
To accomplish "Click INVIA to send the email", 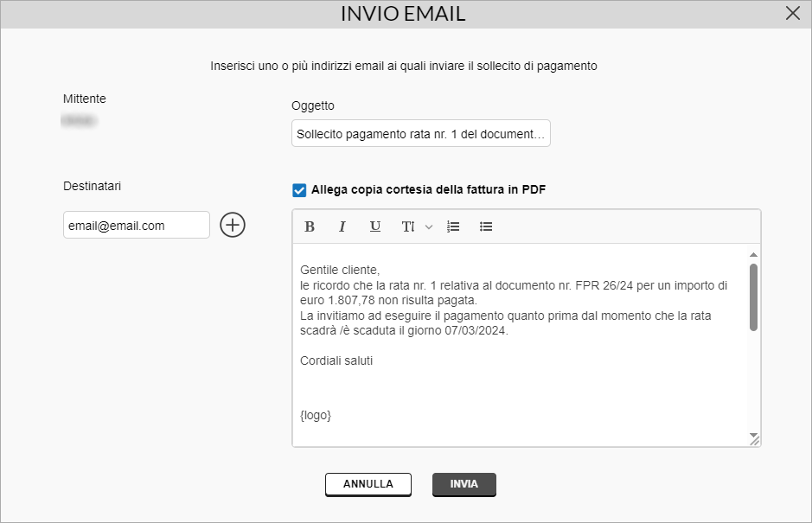I will pos(464,484).
